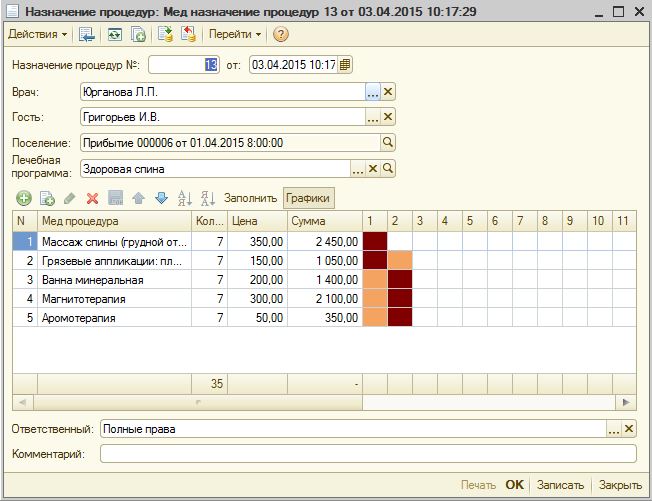
Task: Click the Сумма column header
Action: click(324, 221)
